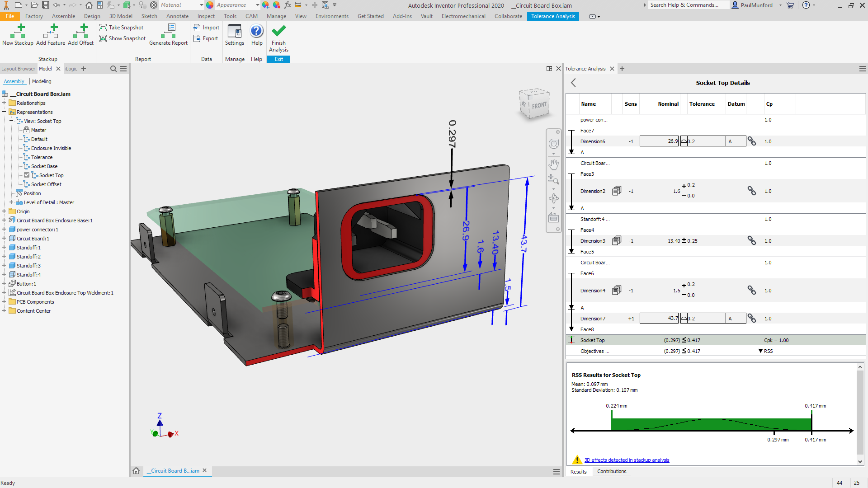This screenshot has width=868, height=488.
Task: Expand the Origin folder in the model tree
Action: click(4, 211)
